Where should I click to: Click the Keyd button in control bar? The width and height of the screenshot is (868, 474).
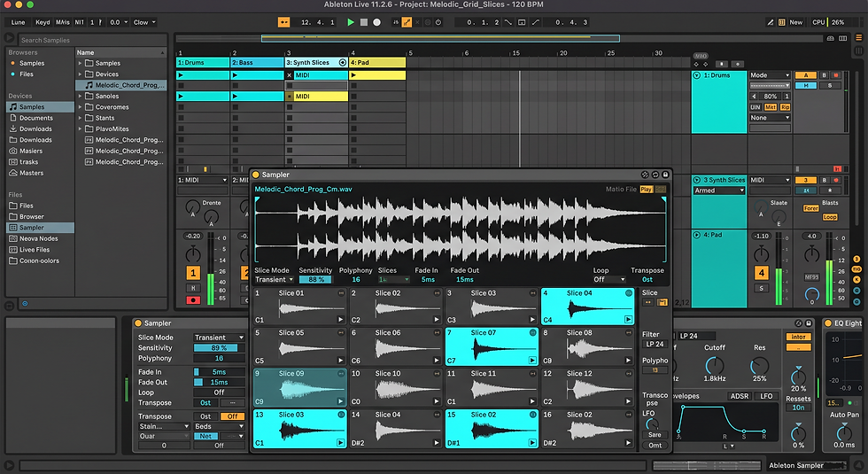[x=43, y=22]
